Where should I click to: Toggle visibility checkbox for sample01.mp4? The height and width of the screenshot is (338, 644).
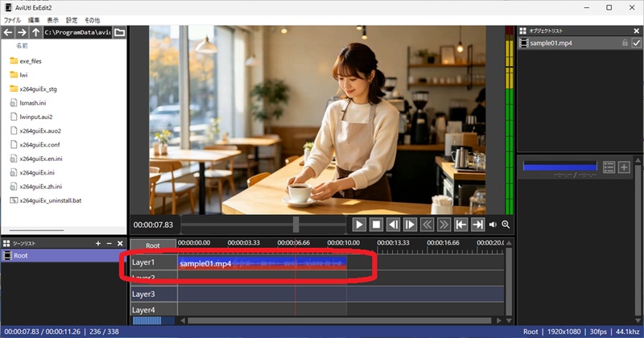click(636, 43)
